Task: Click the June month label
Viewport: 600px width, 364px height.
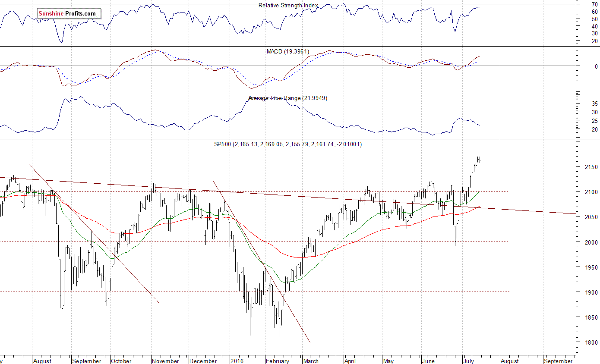Action: pyautogui.click(x=428, y=361)
